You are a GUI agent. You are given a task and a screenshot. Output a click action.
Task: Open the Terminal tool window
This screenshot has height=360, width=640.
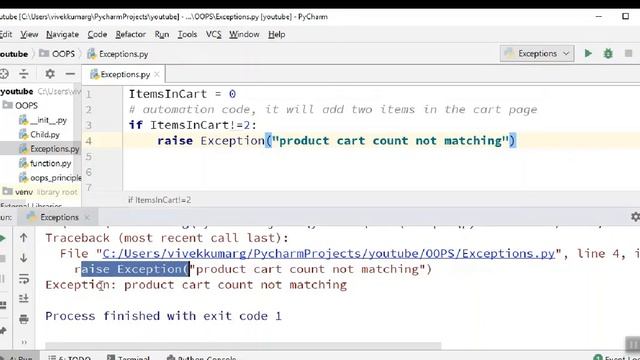[129, 357]
